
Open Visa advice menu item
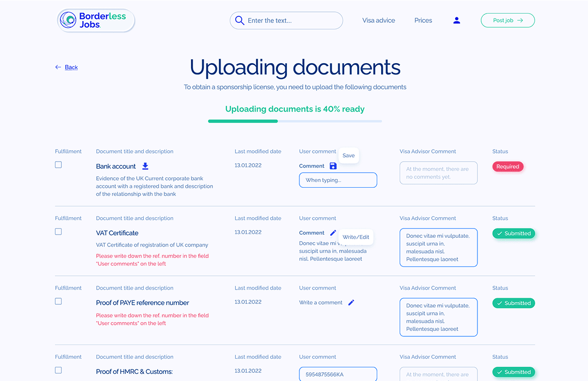click(x=378, y=20)
